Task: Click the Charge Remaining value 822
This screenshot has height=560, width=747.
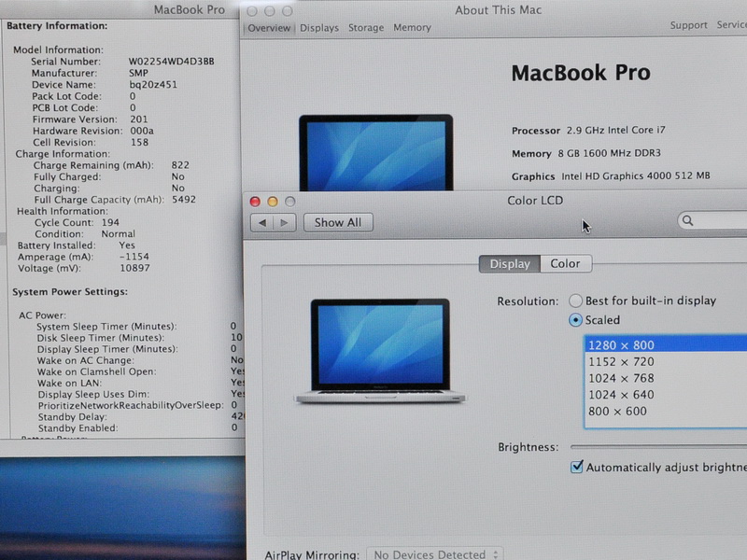Action: click(180, 165)
